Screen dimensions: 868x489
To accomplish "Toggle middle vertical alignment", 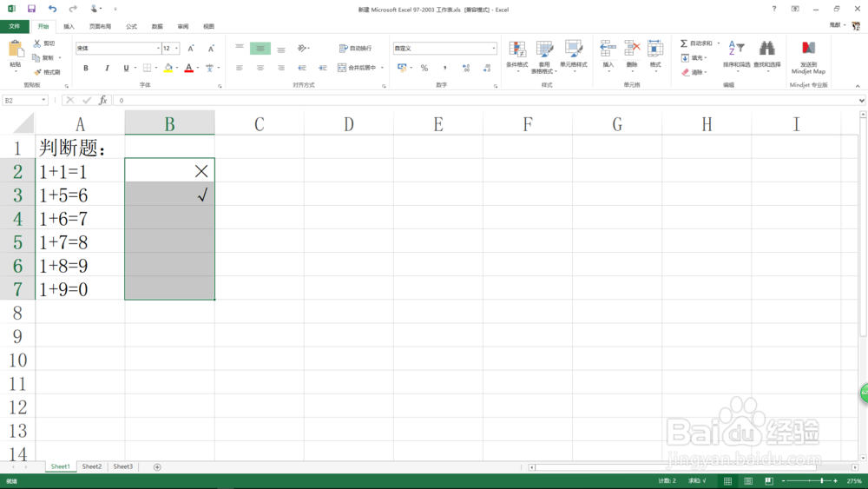I will click(x=260, y=48).
